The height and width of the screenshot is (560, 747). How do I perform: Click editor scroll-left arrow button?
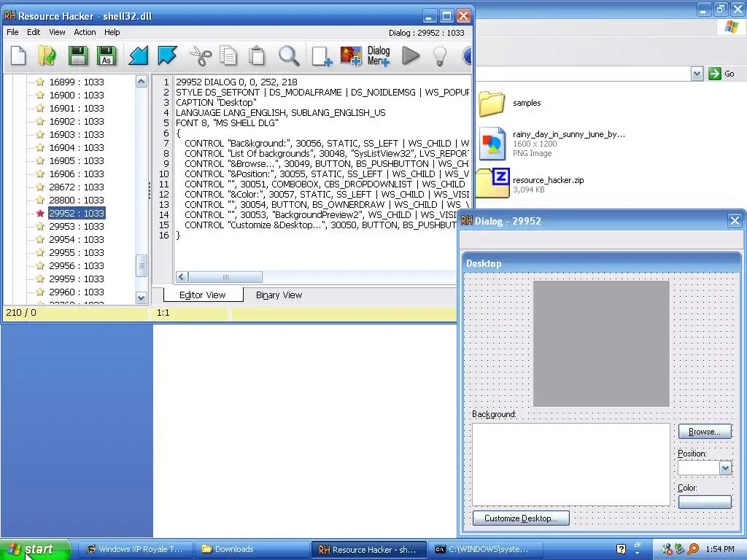point(182,277)
